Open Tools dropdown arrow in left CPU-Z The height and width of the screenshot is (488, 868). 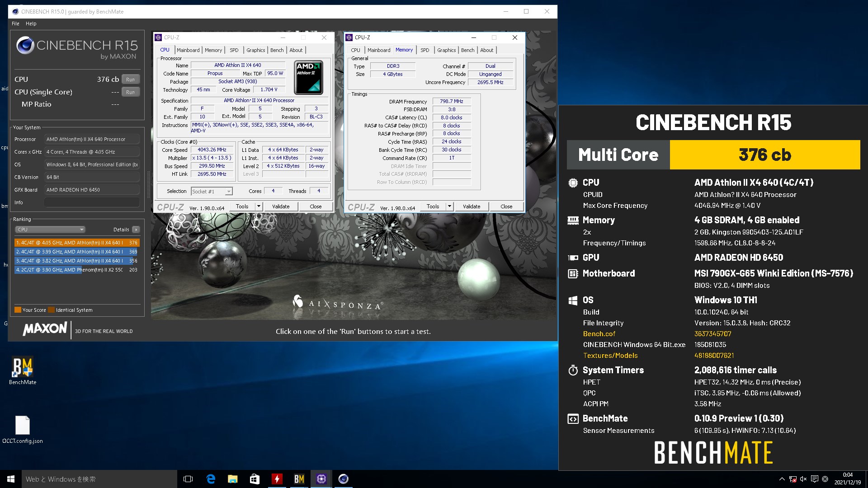(259, 206)
